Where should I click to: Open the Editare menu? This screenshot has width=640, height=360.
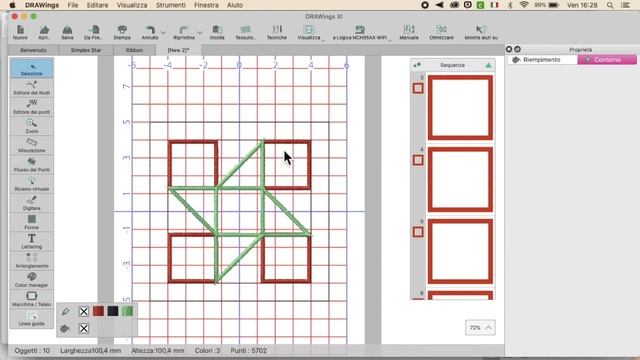coord(98,5)
